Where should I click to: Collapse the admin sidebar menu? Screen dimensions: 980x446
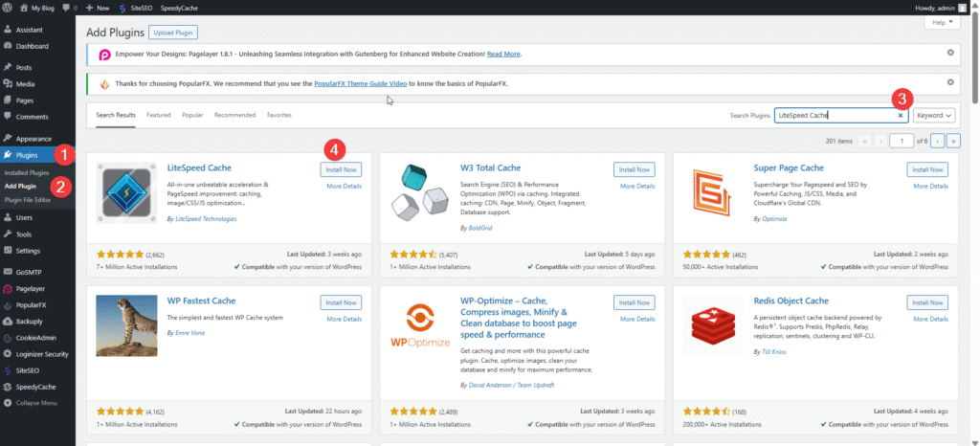(x=37, y=403)
